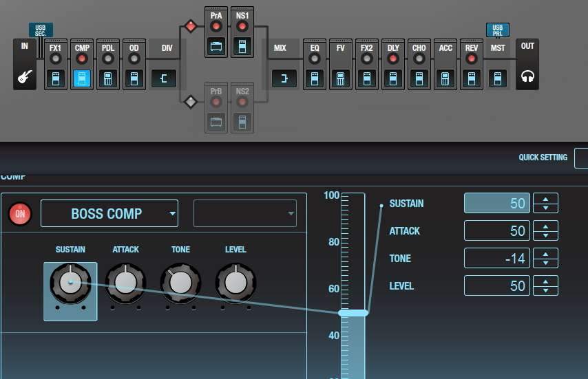Open the QUICK SETTING box
This screenshot has width=588, height=379.
coord(581,158)
